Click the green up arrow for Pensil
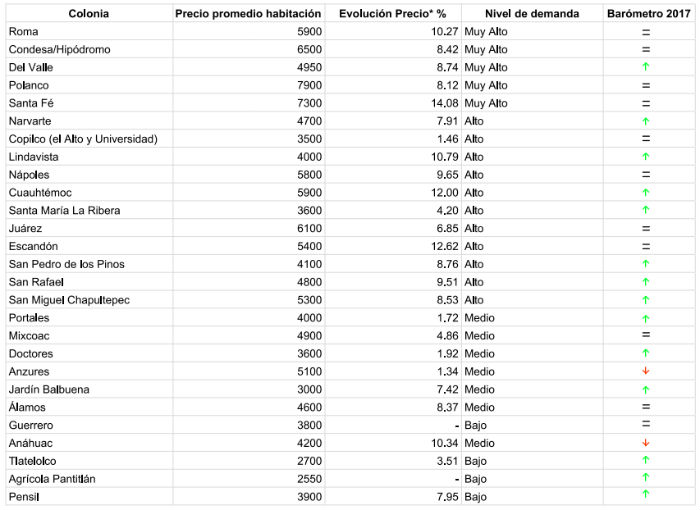The width and height of the screenshot is (700, 510). [646, 496]
